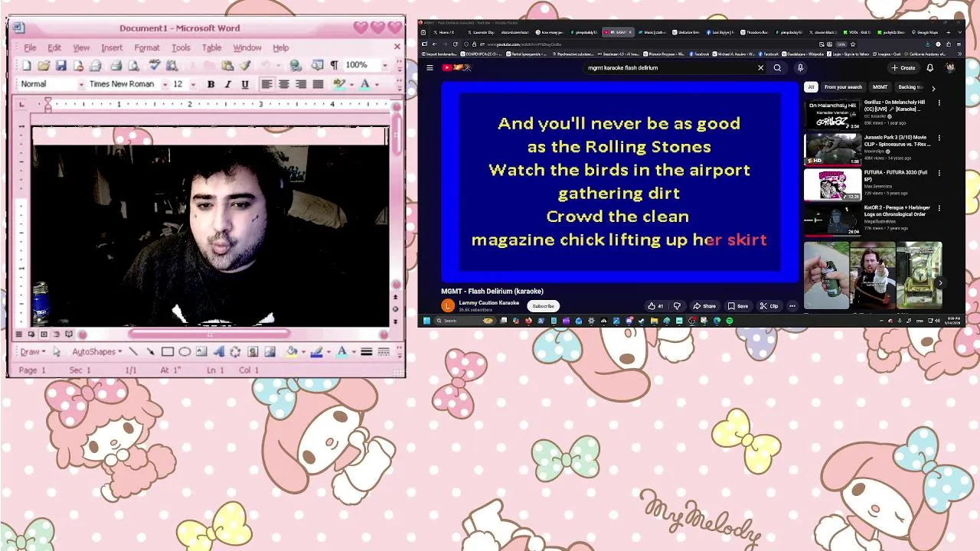Open YouTube notifications bell
This screenshot has height=551, width=980.
(x=929, y=68)
